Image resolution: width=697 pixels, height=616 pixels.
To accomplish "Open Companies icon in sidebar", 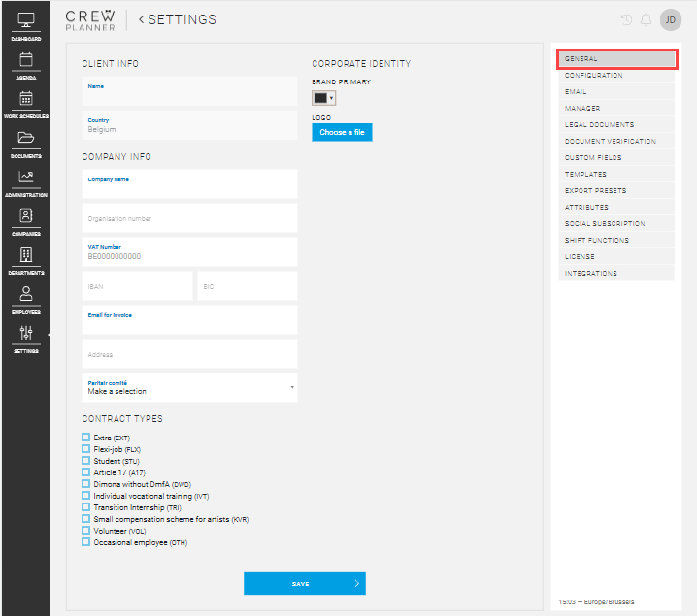I will [26, 215].
